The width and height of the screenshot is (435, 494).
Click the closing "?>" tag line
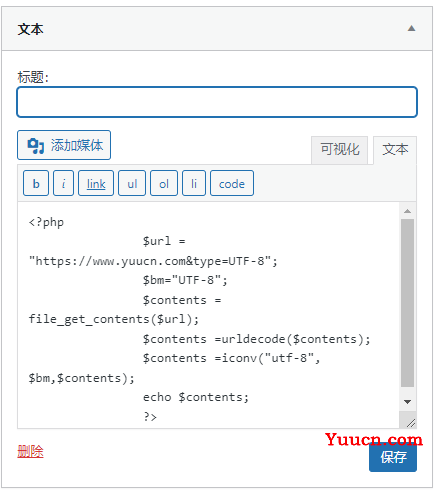point(150,417)
